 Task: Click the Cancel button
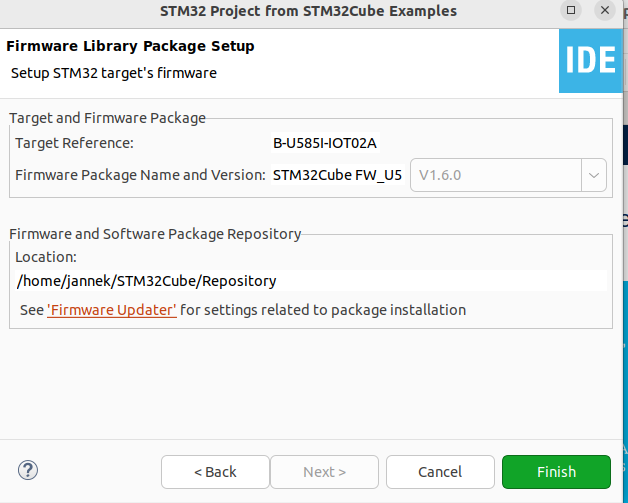(440, 472)
